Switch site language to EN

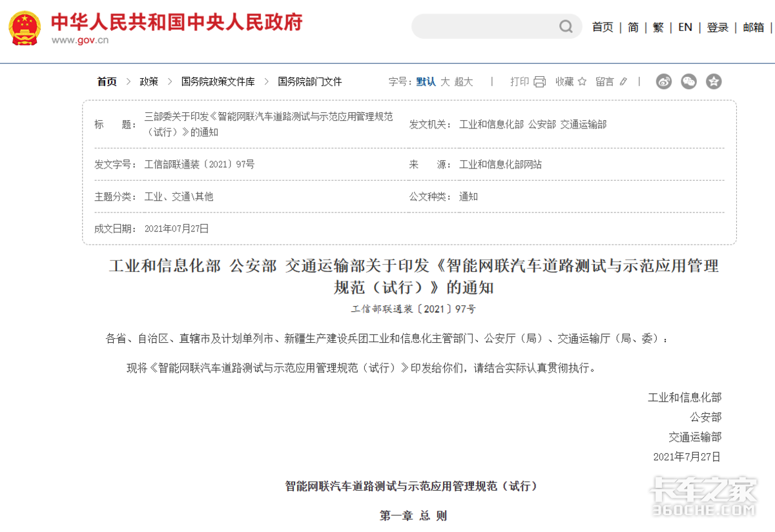[685, 27]
